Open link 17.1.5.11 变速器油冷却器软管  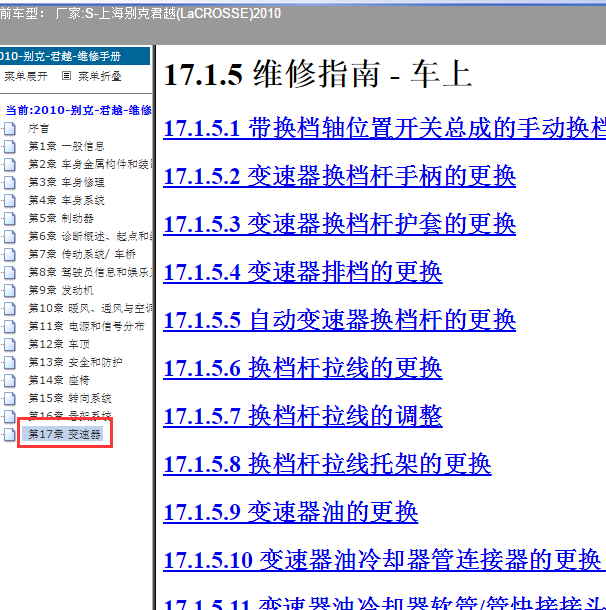point(384,602)
